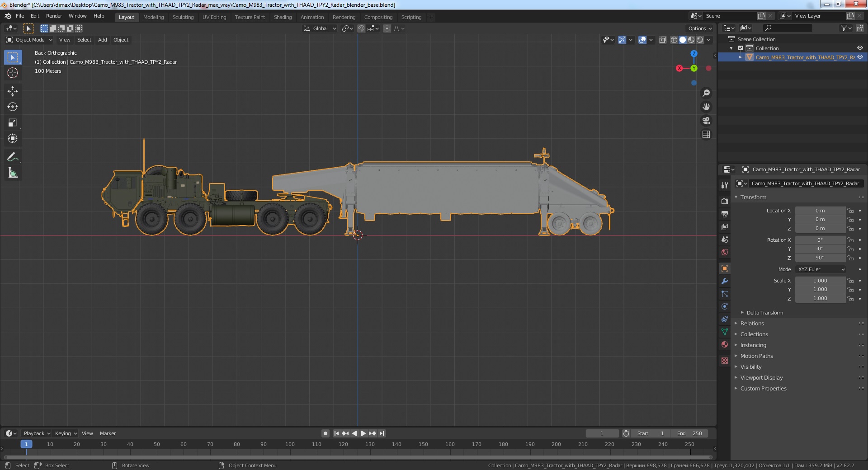Open the Material properties tab
Screen dimensions: 868x470
(x=725, y=344)
